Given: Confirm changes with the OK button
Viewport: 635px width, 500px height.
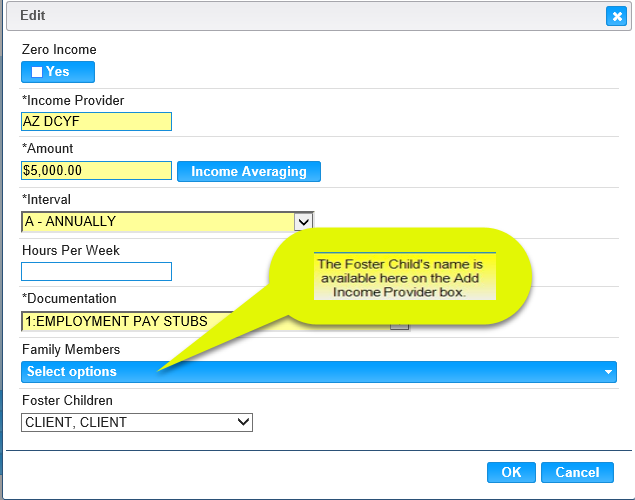Looking at the screenshot, I should (x=511, y=472).
